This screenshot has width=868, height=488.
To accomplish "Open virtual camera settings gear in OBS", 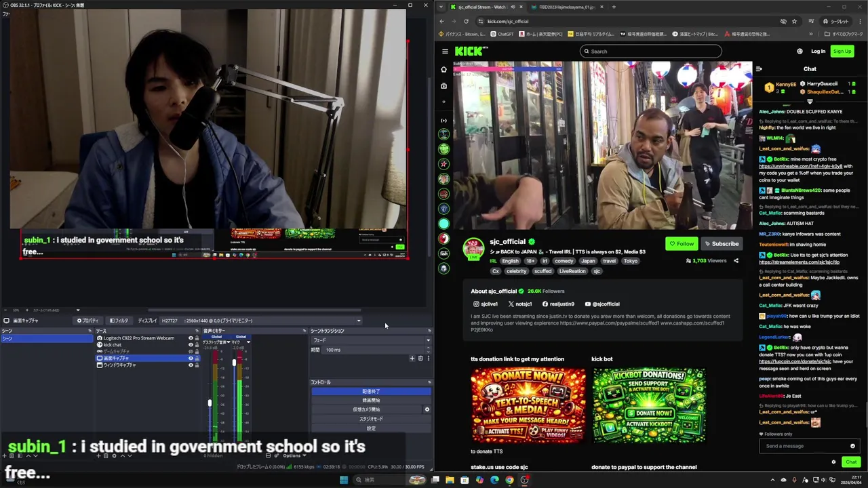I will (x=427, y=409).
